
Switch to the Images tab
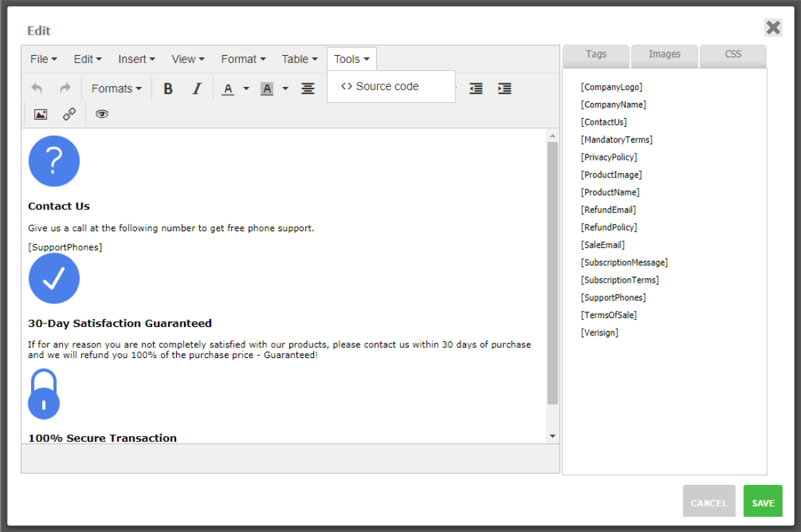pyautogui.click(x=664, y=54)
